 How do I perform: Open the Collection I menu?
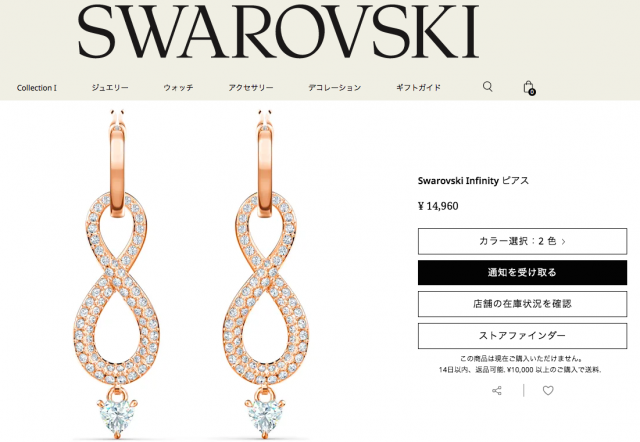[37, 88]
